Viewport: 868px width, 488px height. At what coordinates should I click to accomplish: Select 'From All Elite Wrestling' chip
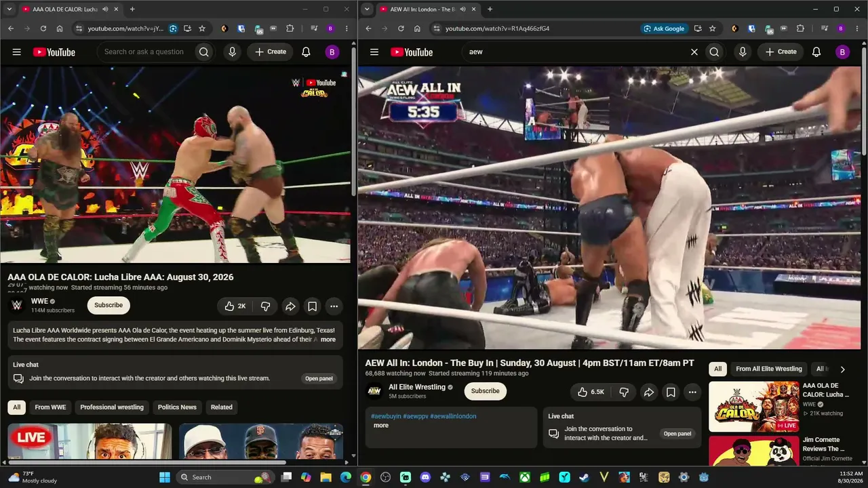pos(769,369)
